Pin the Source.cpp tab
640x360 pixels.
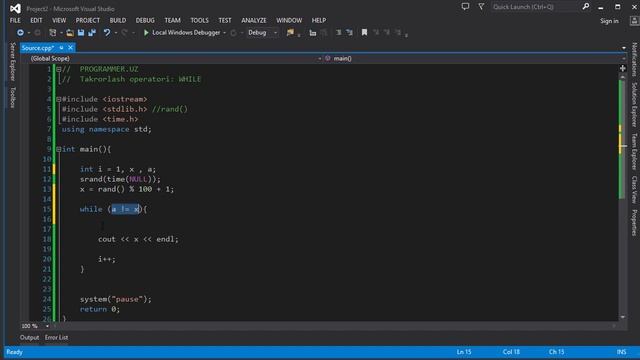[61, 48]
